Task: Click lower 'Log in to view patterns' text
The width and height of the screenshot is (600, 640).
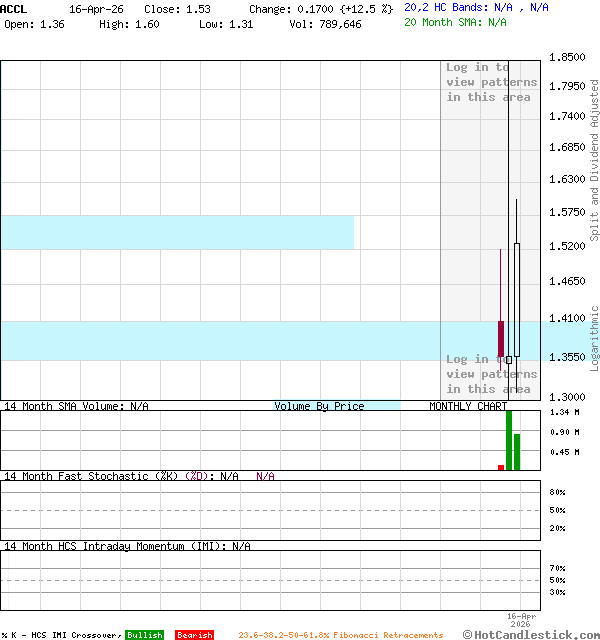Action: (x=491, y=374)
